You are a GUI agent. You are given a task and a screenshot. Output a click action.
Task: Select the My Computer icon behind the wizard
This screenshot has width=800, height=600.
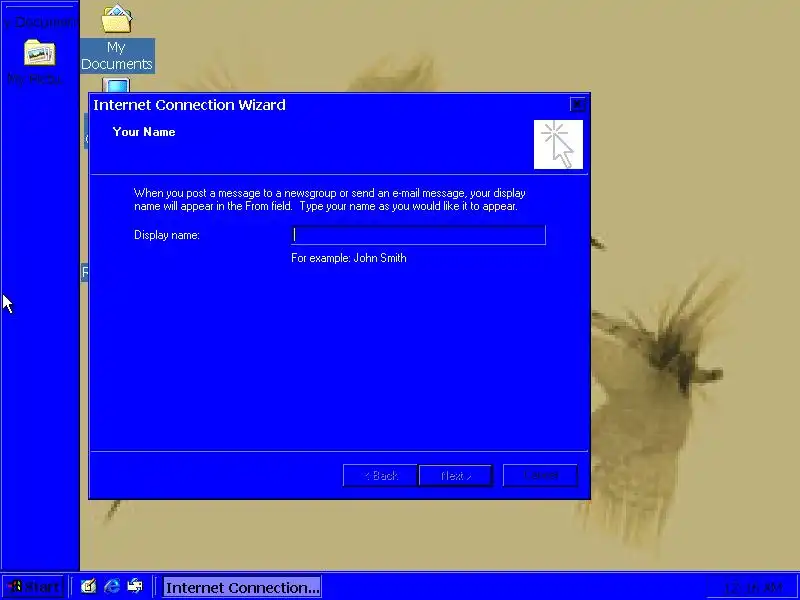(x=116, y=85)
